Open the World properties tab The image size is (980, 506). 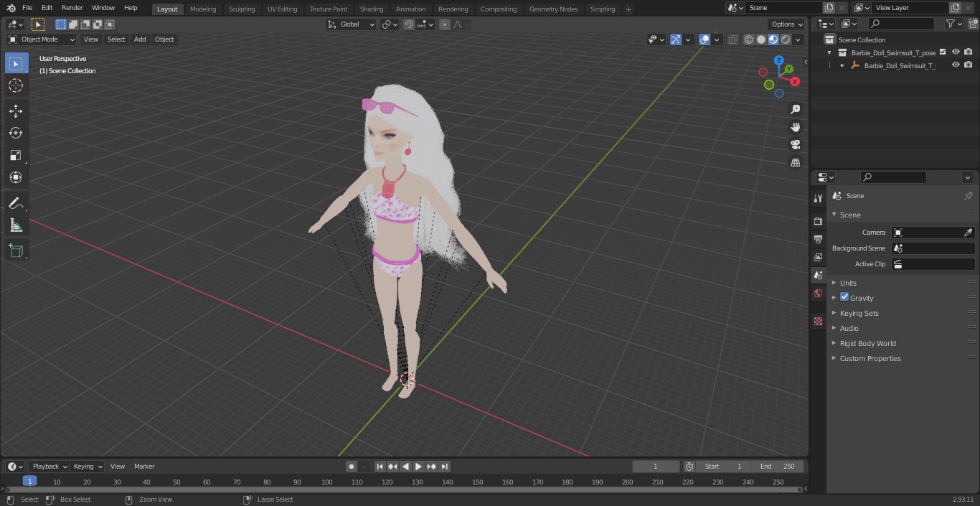coord(818,293)
